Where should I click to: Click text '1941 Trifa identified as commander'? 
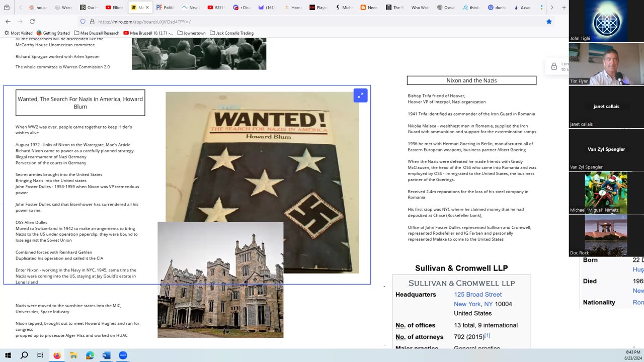pos(471,114)
